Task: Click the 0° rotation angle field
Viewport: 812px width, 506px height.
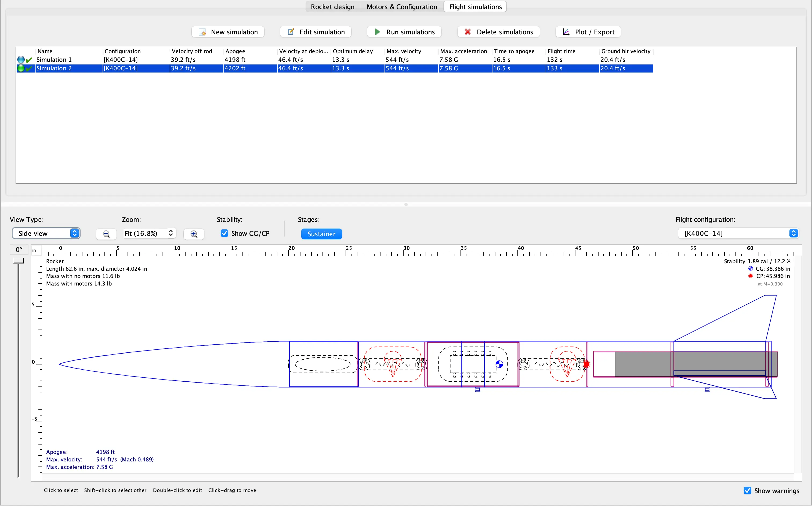Action: click(x=19, y=249)
